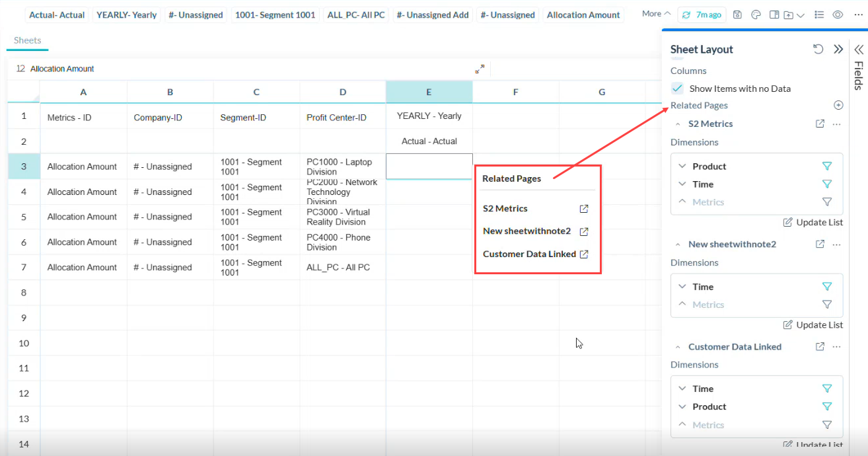Screen dimensions: 868x456
Task: Click the reset icon beside Sheet Layout
Action: tap(818, 50)
